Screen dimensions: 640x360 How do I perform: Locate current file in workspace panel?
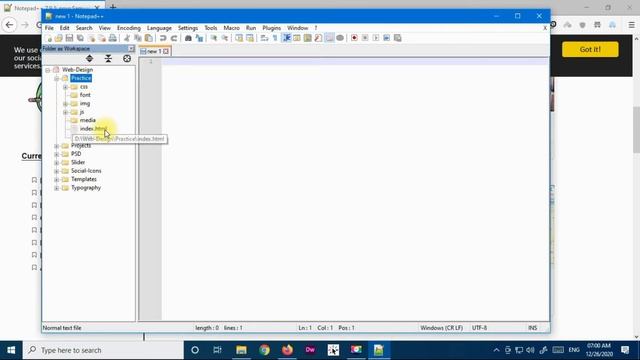click(127, 59)
